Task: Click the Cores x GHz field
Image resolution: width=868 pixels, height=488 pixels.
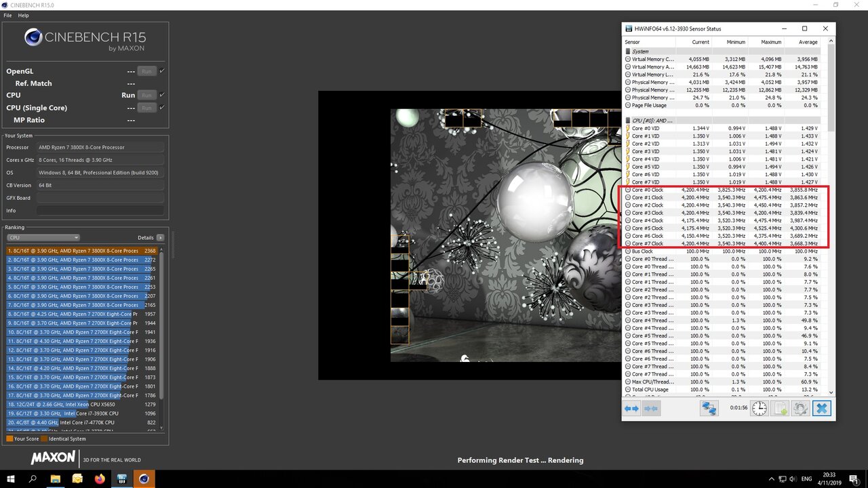Action: click(x=100, y=160)
